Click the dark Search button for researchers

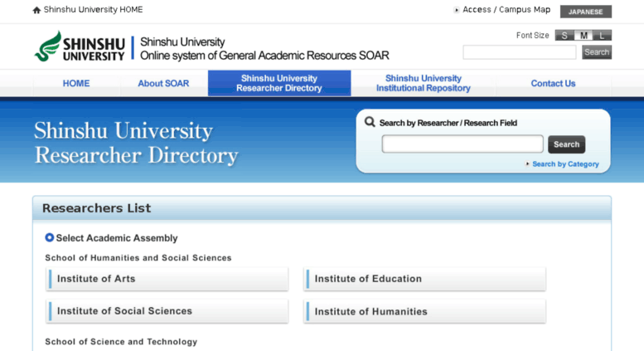coord(566,144)
